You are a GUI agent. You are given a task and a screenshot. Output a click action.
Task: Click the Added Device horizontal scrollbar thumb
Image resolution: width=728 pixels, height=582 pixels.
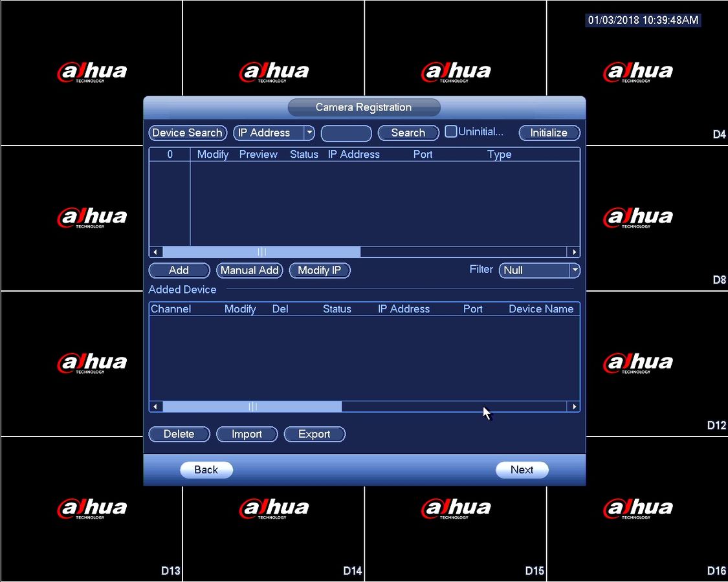pos(252,407)
